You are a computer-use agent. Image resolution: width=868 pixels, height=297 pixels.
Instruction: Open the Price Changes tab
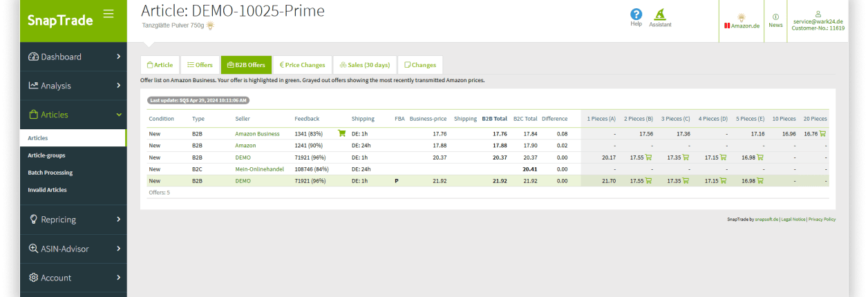(302, 65)
